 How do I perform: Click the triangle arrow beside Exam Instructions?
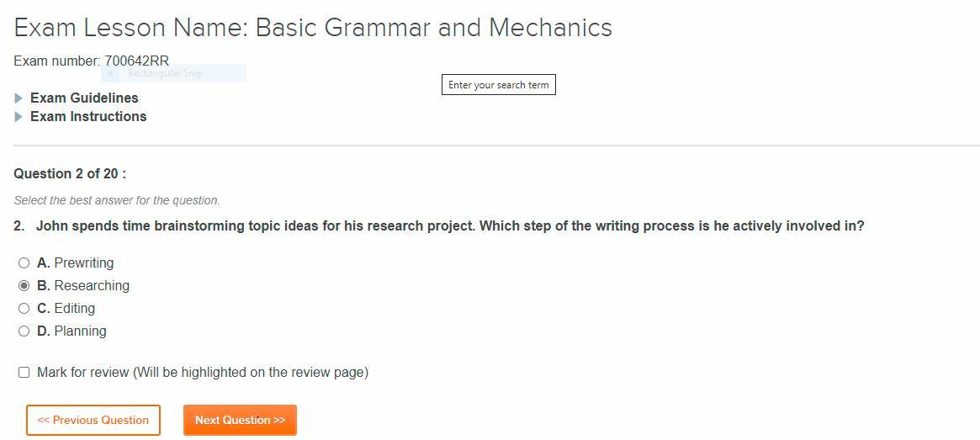19,117
